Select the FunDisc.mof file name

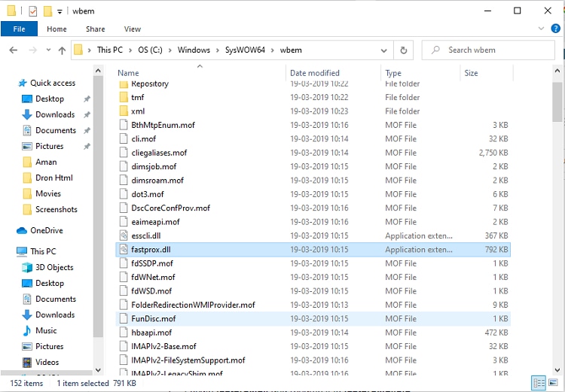tap(154, 319)
